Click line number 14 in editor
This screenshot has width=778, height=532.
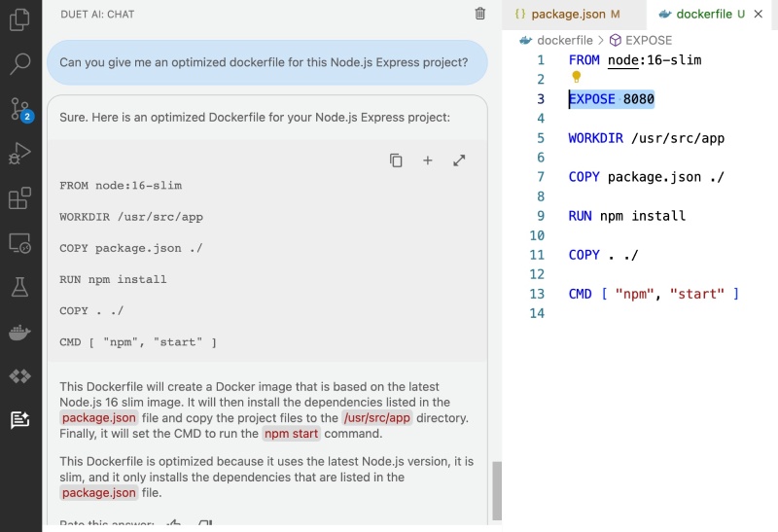[537, 313]
